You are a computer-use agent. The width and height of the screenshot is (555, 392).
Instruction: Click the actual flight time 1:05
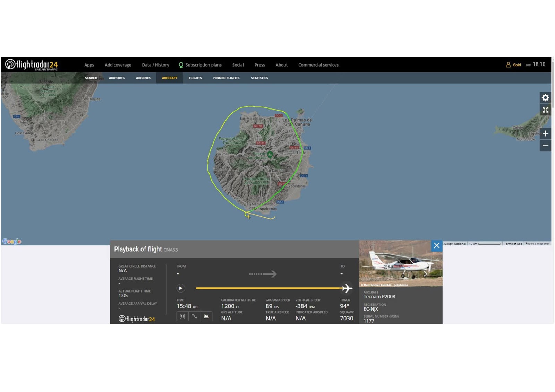123,296
